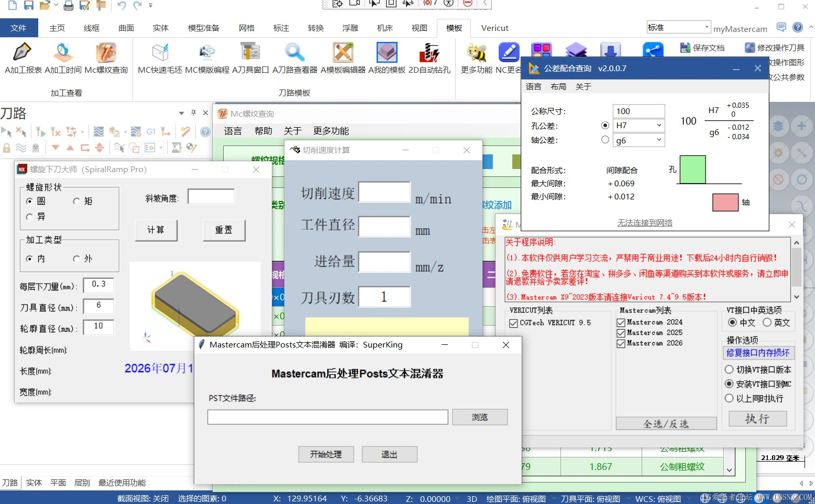Select the 矩 spiral shape radio button
The width and height of the screenshot is (815, 504).
pos(76,201)
